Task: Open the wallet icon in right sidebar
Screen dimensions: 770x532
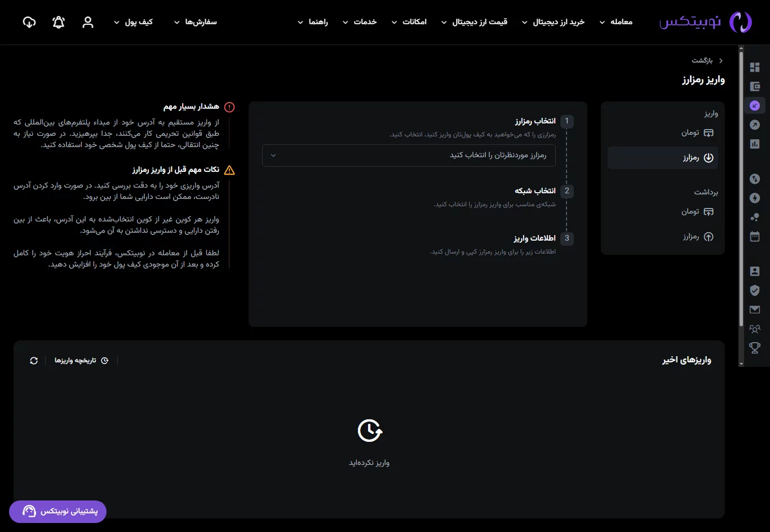Action: [x=755, y=87]
